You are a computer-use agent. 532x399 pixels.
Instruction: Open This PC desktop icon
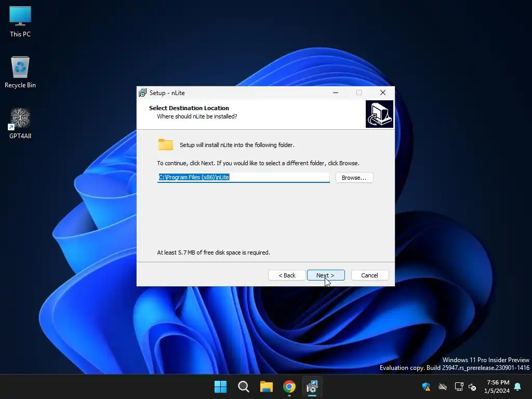(20, 21)
